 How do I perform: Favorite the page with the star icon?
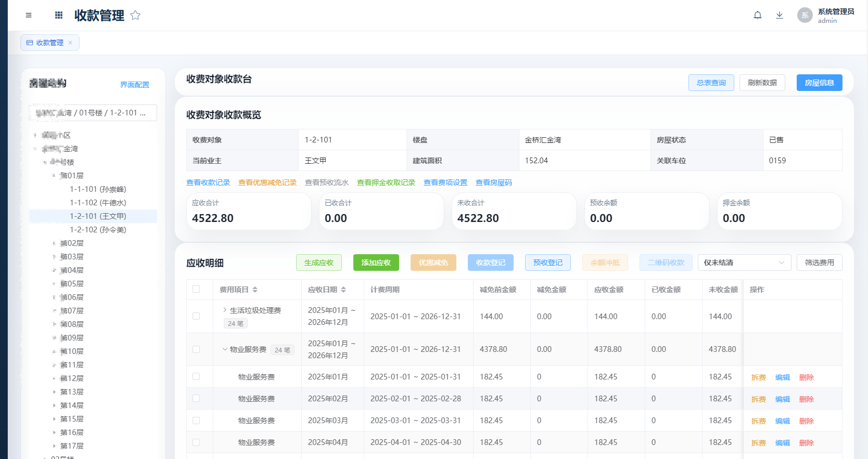[135, 15]
